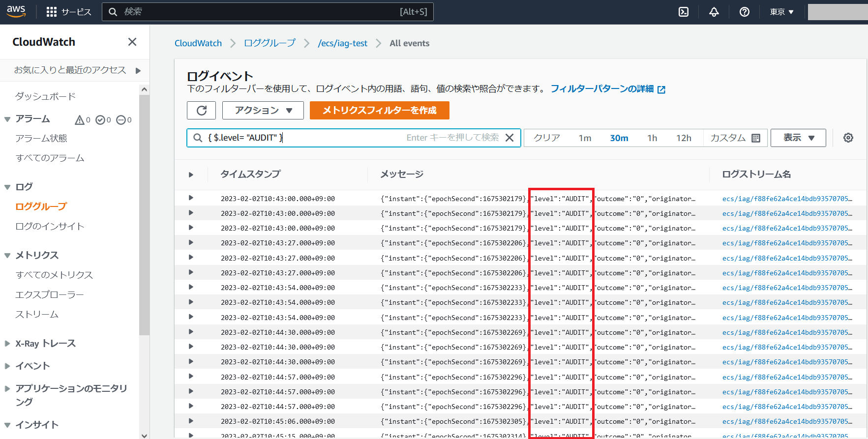
Task: Go to CloudWatch breadcrumb
Action: point(198,43)
